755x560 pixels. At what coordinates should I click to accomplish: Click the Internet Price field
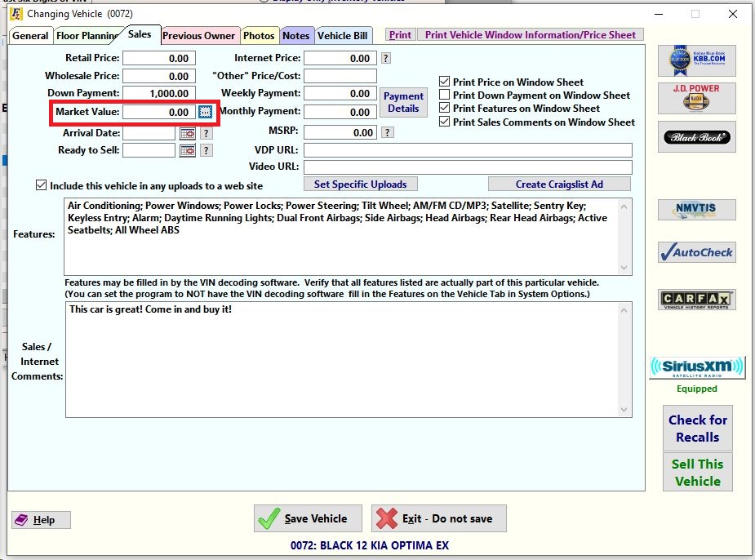coord(340,58)
